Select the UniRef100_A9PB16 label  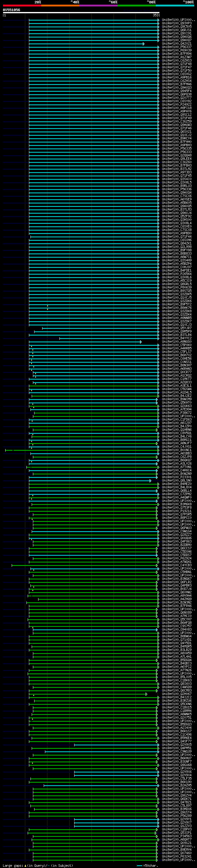[177, 78]
